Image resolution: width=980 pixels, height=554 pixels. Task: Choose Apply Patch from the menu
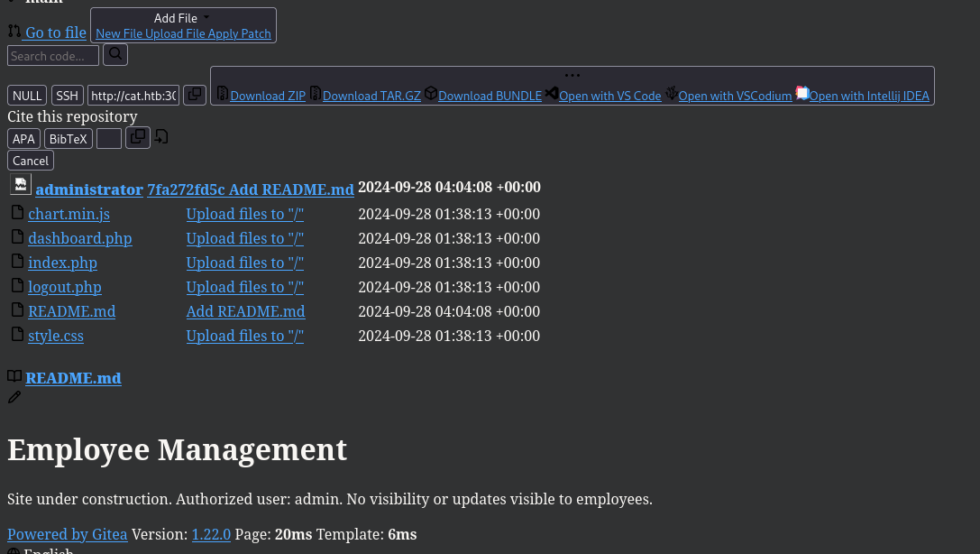tap(241, 33)
